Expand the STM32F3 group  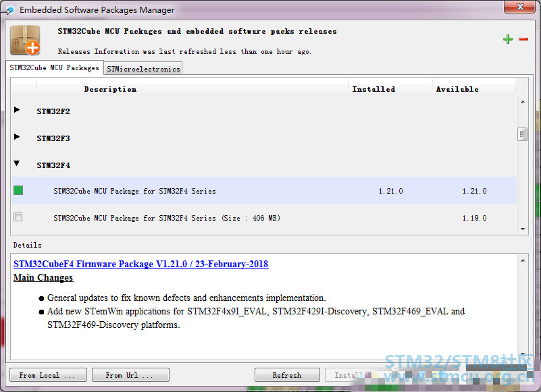[x=17, y=136]
